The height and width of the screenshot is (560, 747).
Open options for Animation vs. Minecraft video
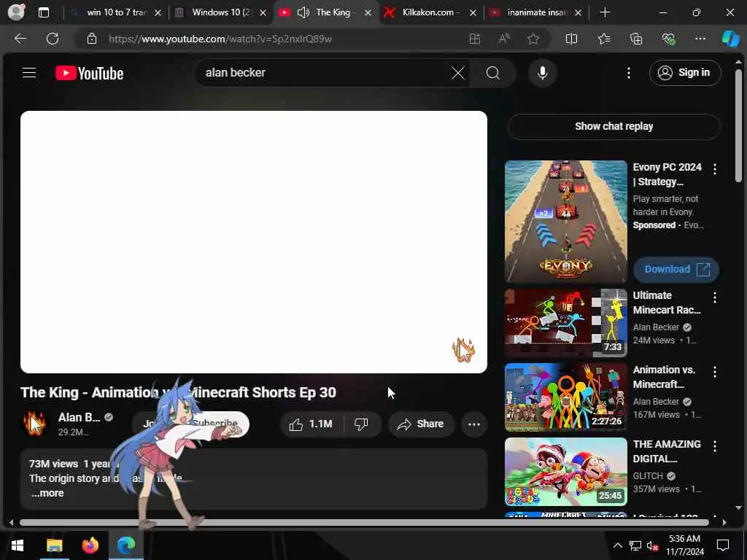pyautogui.click(x=715, y=372)
